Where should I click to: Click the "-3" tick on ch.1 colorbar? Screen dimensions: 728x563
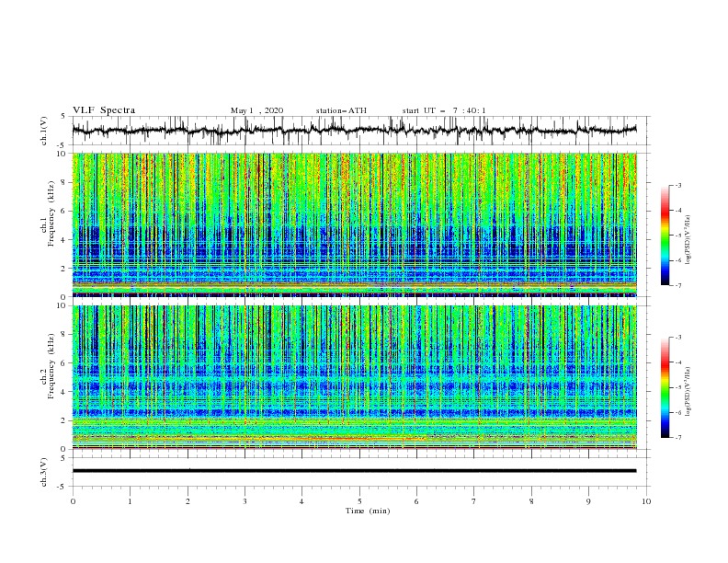(678, 185)
